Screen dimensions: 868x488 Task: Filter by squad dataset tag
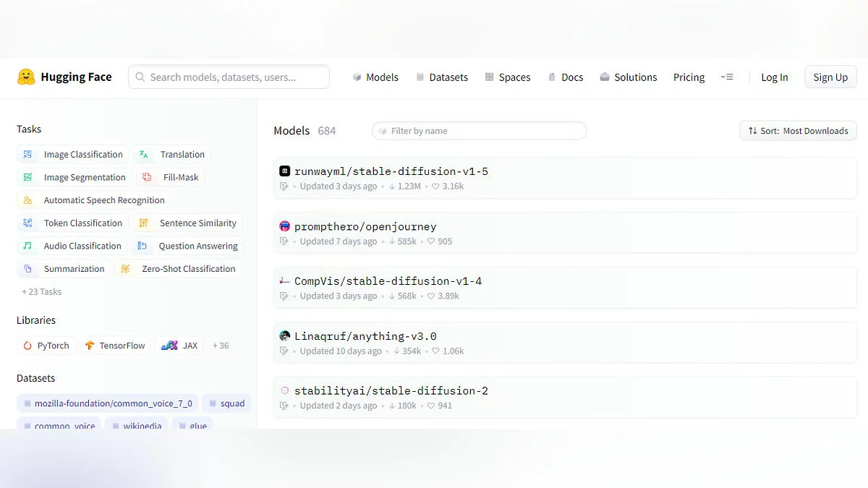pyautogui.click(x=226, y=403)
